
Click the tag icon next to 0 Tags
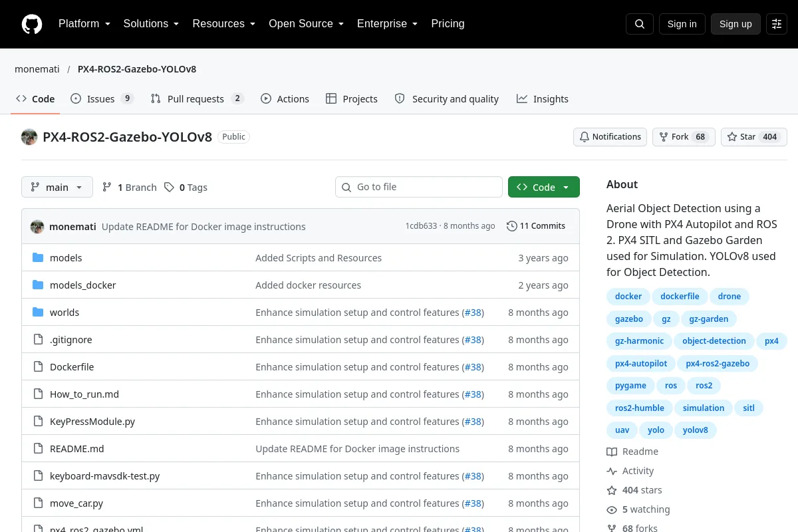[170, 188]
